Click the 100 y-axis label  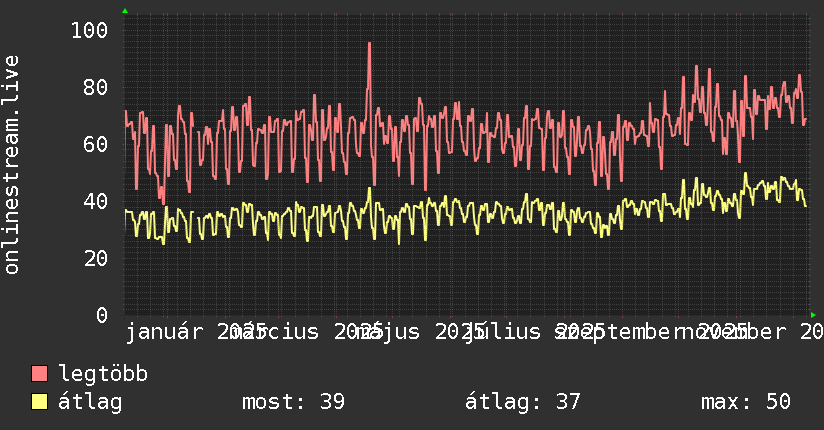click(89, 30)
